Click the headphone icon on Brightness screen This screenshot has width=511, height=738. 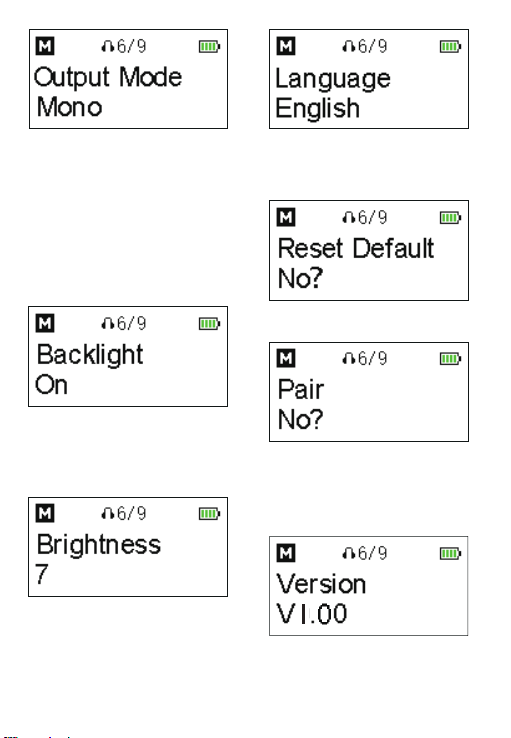[x=107, y=513]
